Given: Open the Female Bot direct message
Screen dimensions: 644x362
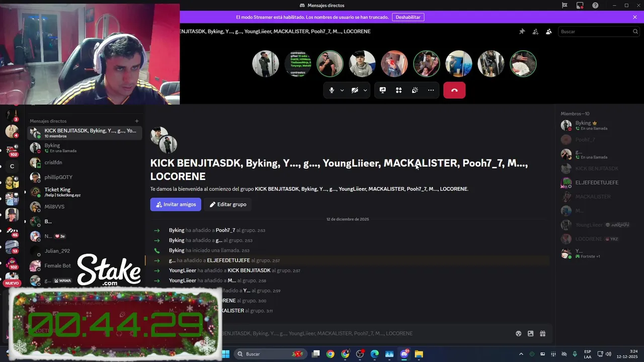Looking at the screenshot, I should (85, 265).
